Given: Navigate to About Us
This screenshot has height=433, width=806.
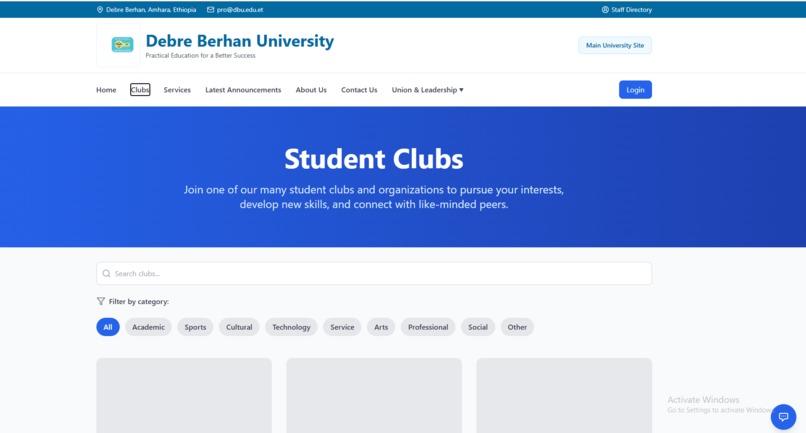Looking at the screenshot, I should click(311, 90).
